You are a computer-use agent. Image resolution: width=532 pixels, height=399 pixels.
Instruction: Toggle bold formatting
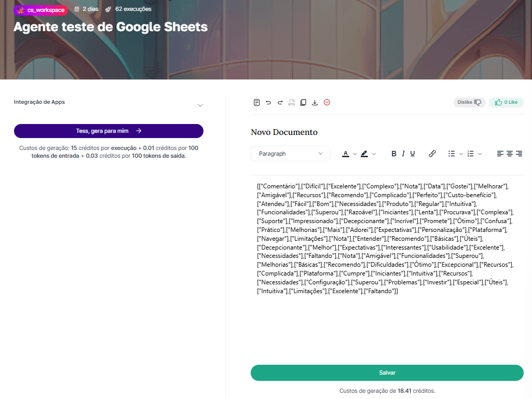[x=393, y=154]
